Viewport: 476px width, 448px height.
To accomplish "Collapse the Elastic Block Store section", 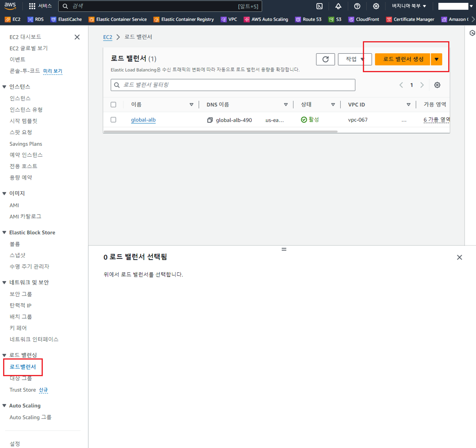I will pyautogui.click(x=4, y=233).
